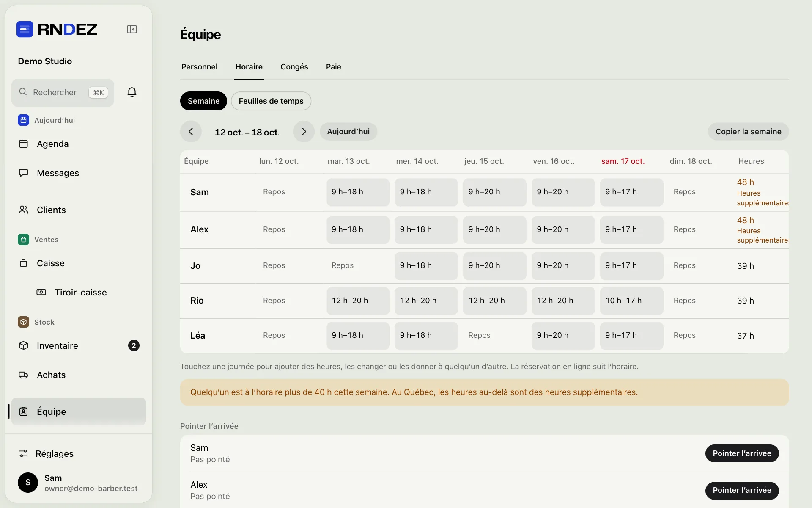Open Agenda from the sidebar
812x508 pixels.
(x=79, y=144)
